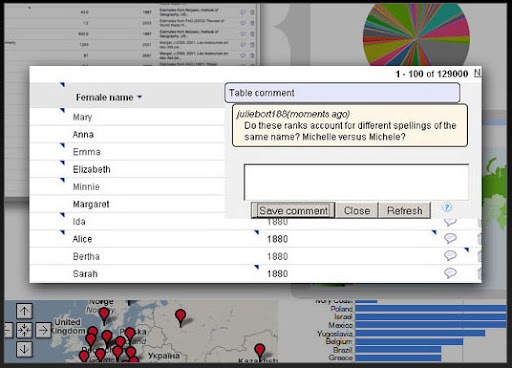Click the red map pin near Kazakhstan
Screen dimensions: 512x368
(260, 352)
